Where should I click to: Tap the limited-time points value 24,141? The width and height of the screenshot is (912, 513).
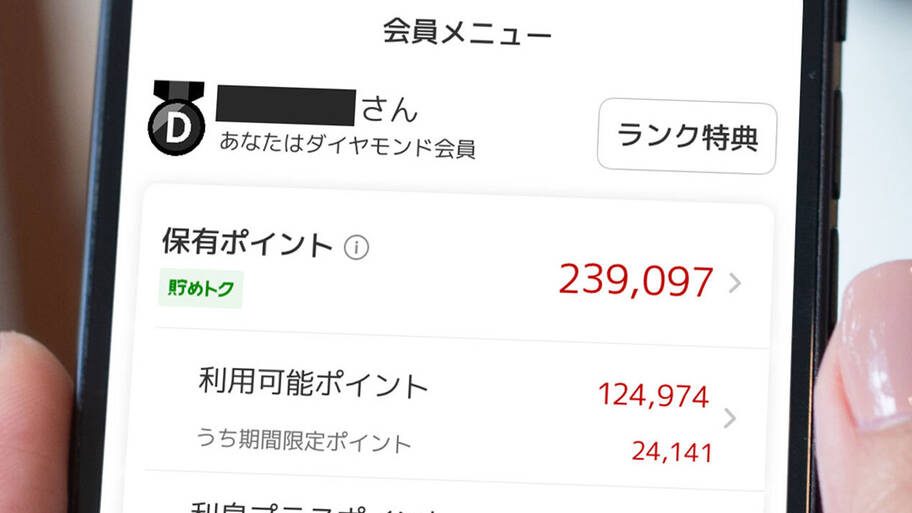[x=672, y=452]
